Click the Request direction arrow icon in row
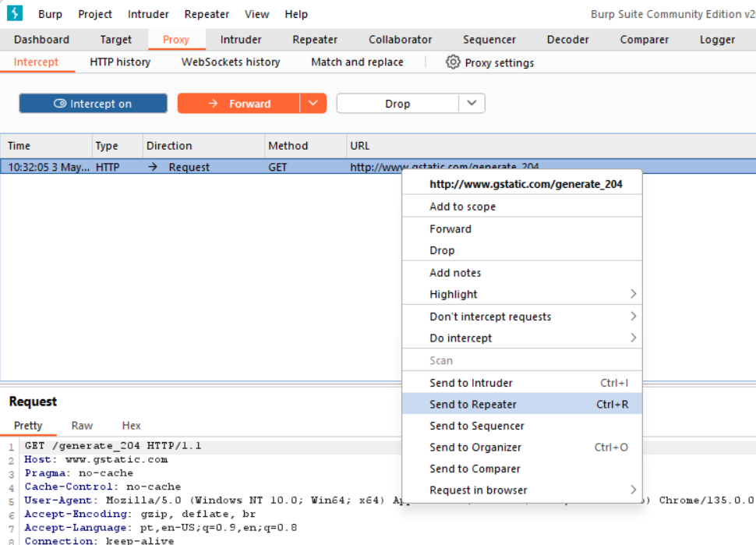Viewport: 756px width, 545px height. click(153, 167)
